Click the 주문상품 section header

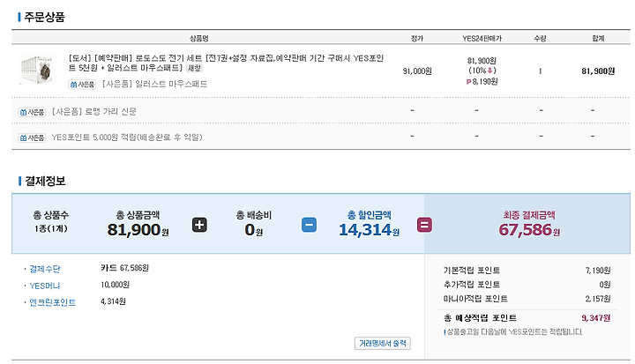(44, 17)
